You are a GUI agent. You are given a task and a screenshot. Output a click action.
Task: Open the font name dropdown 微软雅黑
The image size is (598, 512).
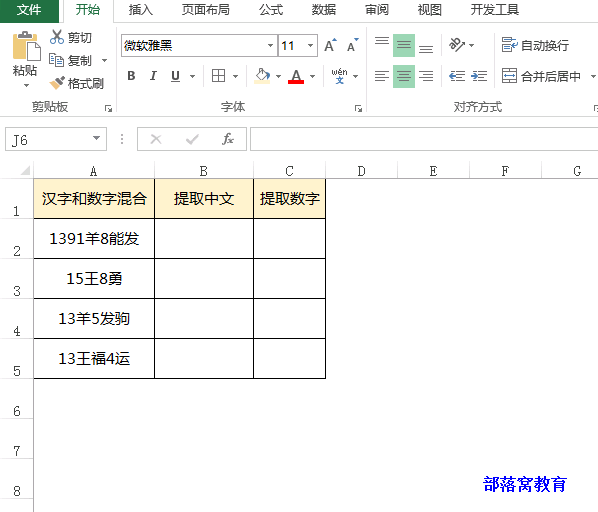(270, 45)
